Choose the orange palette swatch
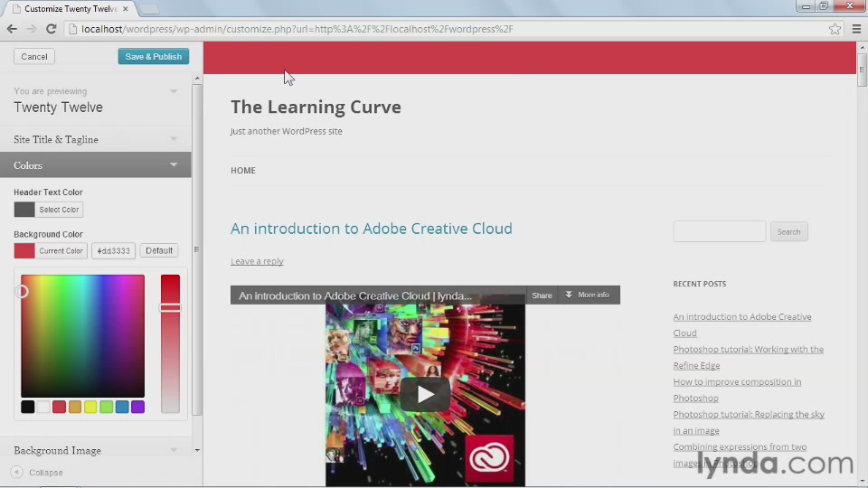The width and height of the screenshot is (868, 488). point(75,407)
